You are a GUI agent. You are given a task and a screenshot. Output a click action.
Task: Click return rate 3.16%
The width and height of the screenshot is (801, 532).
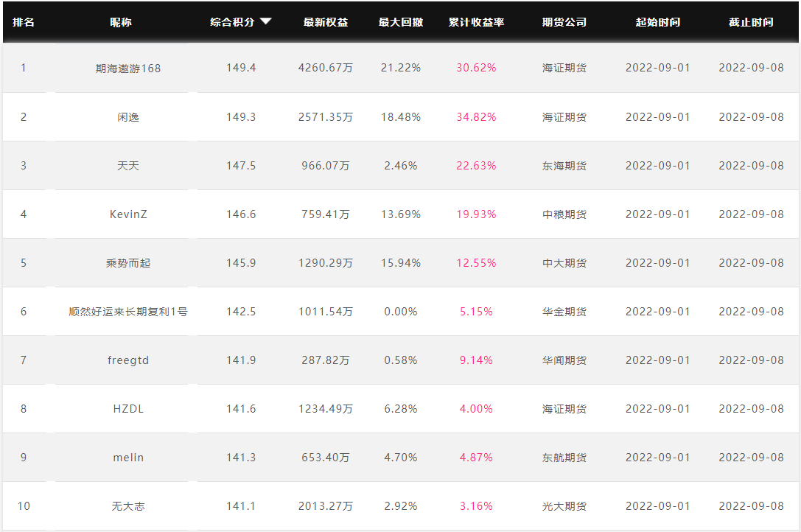(x=476, y=506)
